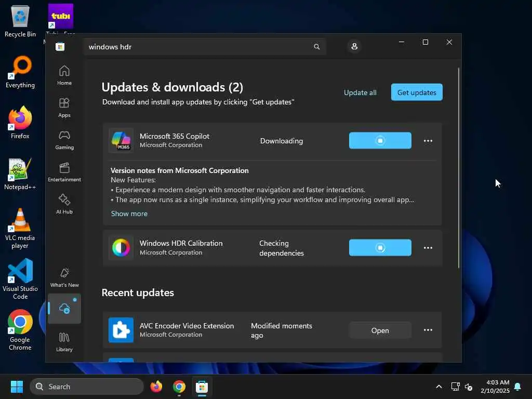Open AVC Encoder Video Extension
This screenshot has height=399, width=532.
[x=380, y=330]
